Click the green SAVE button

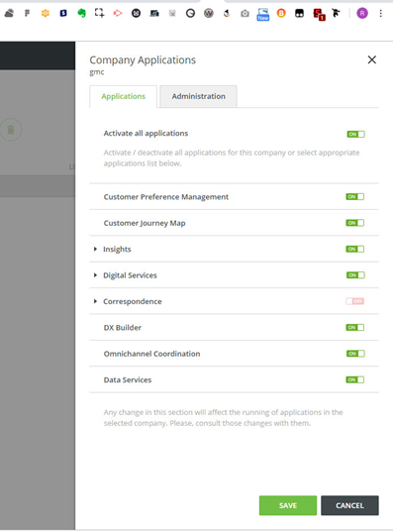288,505
